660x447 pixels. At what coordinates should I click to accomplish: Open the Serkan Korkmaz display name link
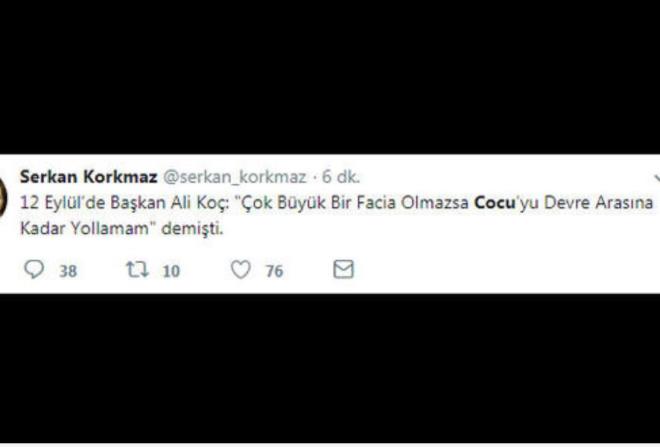pos(89,177)
